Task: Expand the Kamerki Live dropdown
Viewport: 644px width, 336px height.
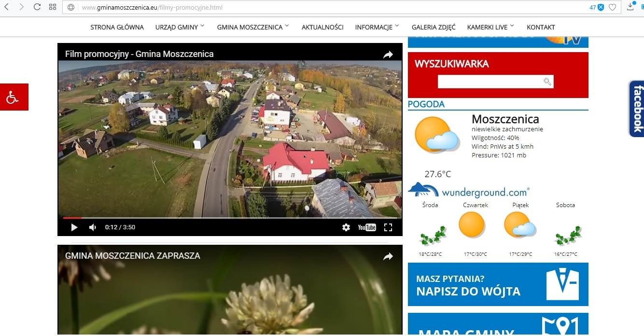Action: [x=490, y=28]
